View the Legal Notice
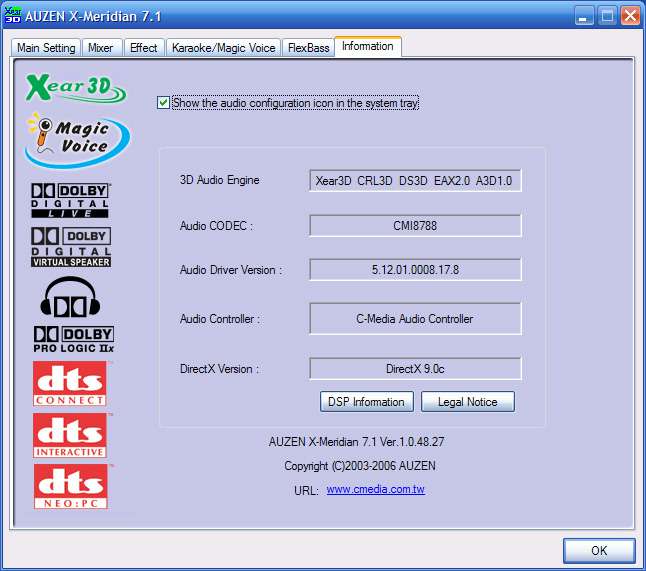Viewport: 646px width, 571px height. (468, 402)
